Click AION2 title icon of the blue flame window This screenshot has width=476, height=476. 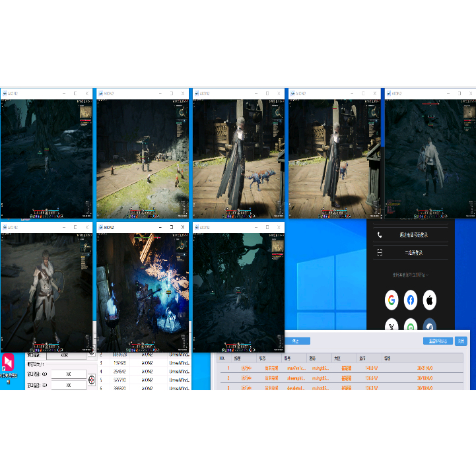tap(100, 227)
